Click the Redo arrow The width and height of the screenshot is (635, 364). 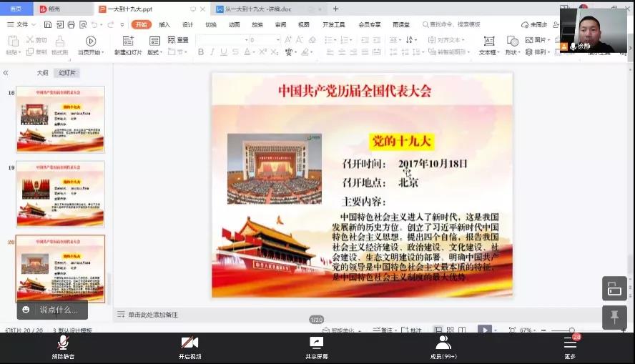pos(111,25)
